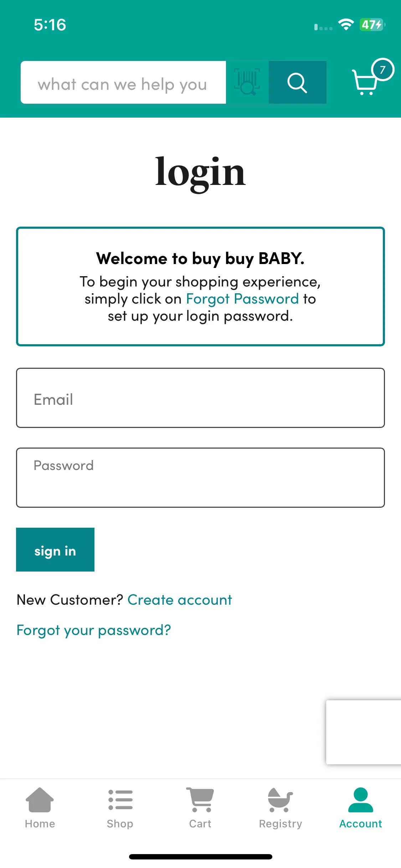Viewport: 401px width, 868px height.
Task: Tap the Wi-Fi status icon
Action: [346, 25]
